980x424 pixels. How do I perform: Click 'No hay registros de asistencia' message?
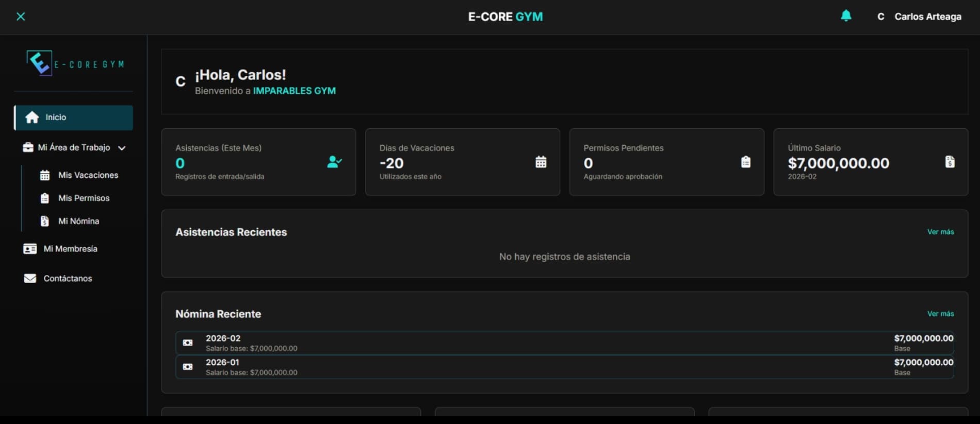pyautogui.click(x=565, y=257)
